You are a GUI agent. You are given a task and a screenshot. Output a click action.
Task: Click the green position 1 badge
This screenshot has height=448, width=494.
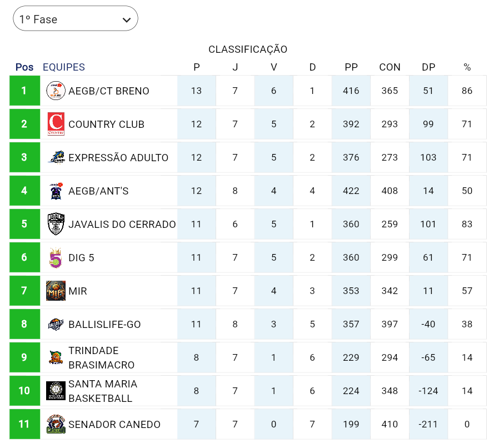24,91
